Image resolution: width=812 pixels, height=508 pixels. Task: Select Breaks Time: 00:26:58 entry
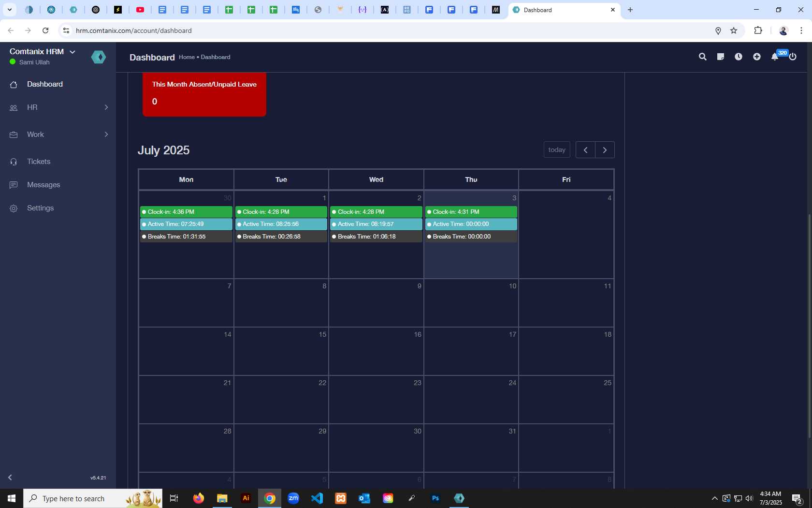click(x=281, y=237)
